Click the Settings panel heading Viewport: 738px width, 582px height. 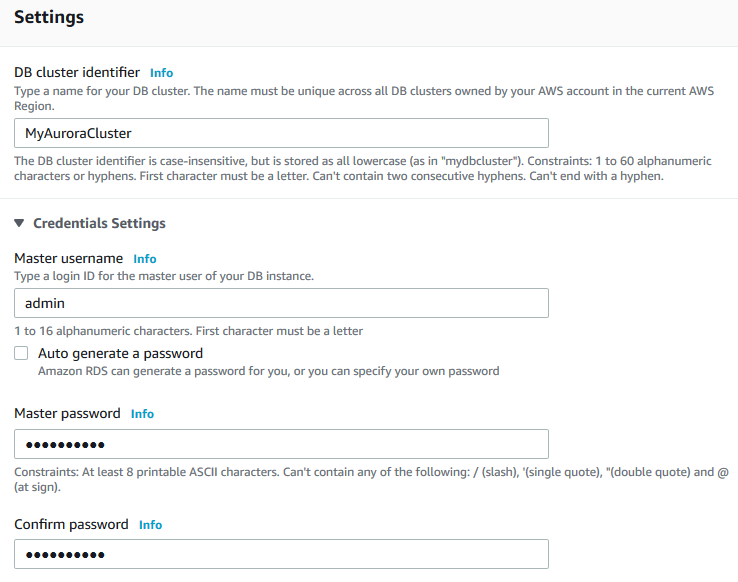tap(49, 18)
